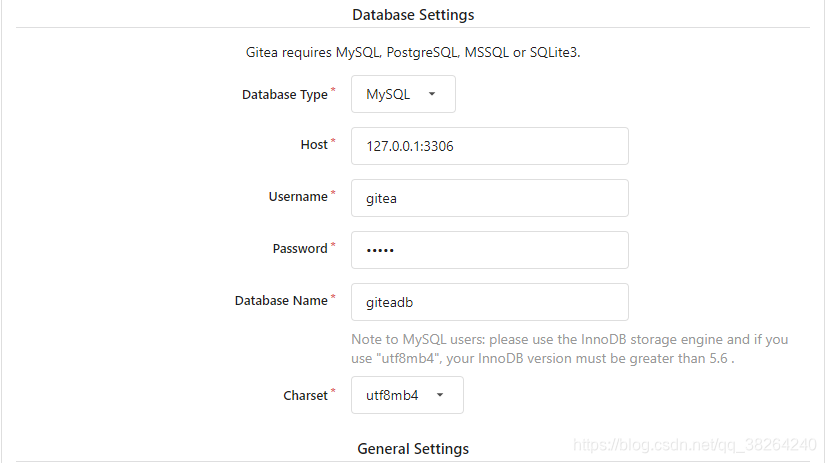Click the red asterisk beside Database Name
826x463 pixels.
click(333, 297)
